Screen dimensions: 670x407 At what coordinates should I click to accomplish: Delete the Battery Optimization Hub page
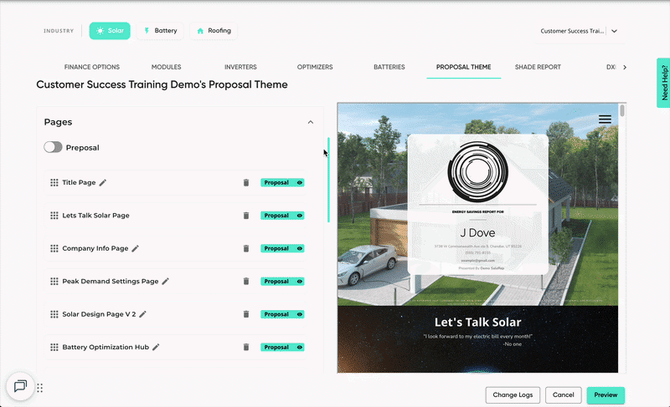pos(246,347)
